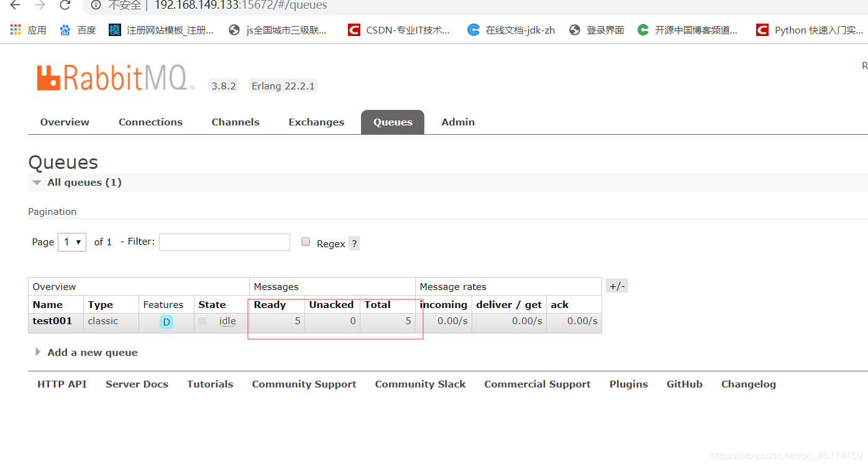
Task: Open the CSDN-专业IT技术 bookmark
Action: coord(399,30)
